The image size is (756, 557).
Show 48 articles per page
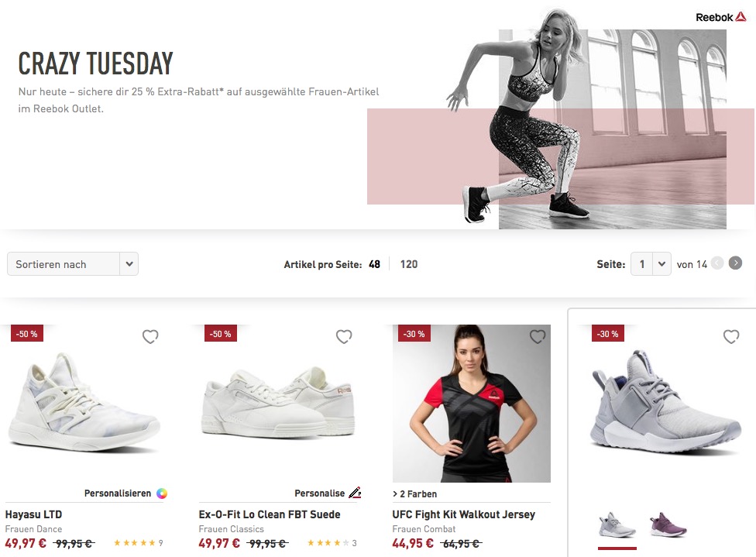point(374,264)
